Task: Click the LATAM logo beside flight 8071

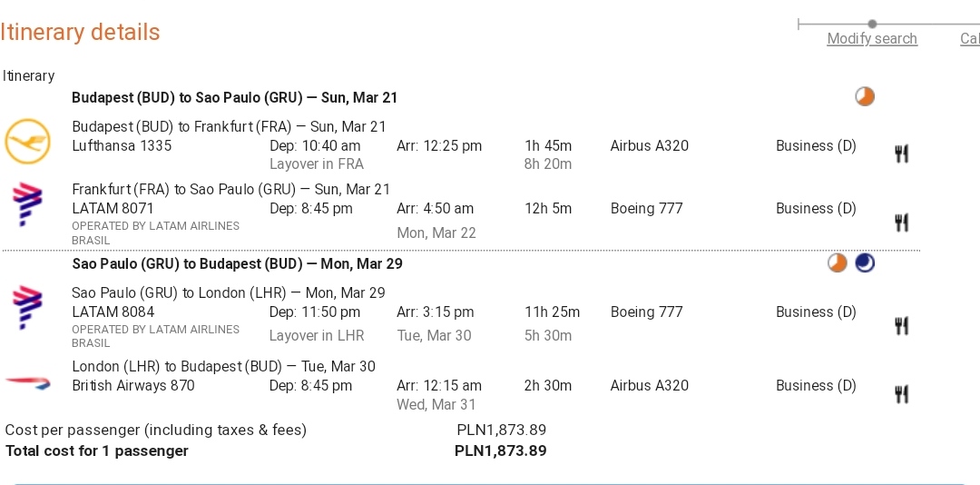Action: 27,204
